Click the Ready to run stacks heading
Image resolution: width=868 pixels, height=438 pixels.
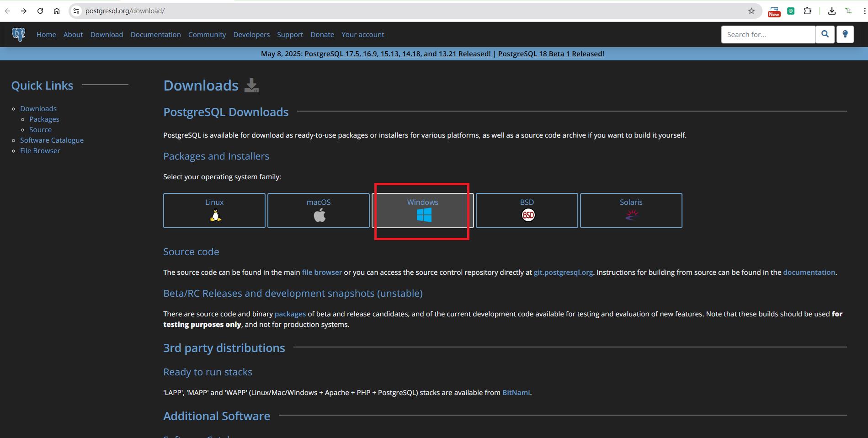pyautogui.click(x=208, y=372)
